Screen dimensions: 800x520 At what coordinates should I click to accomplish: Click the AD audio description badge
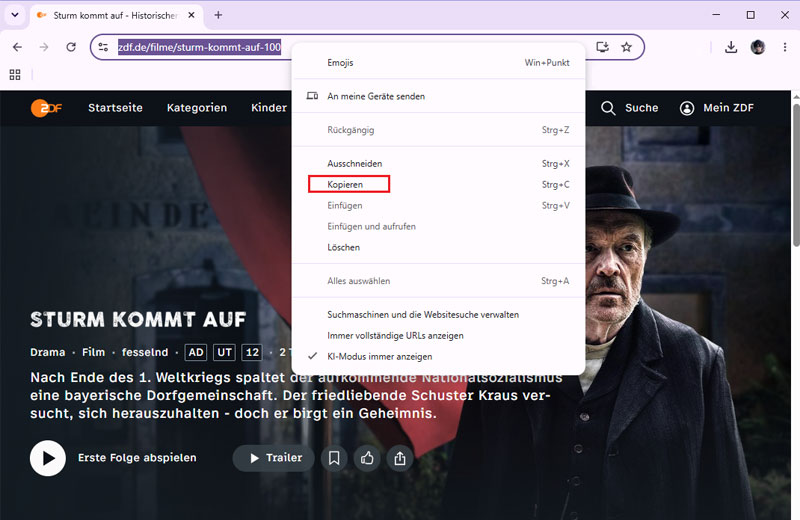pyautogui.click(x=196, y=352)
